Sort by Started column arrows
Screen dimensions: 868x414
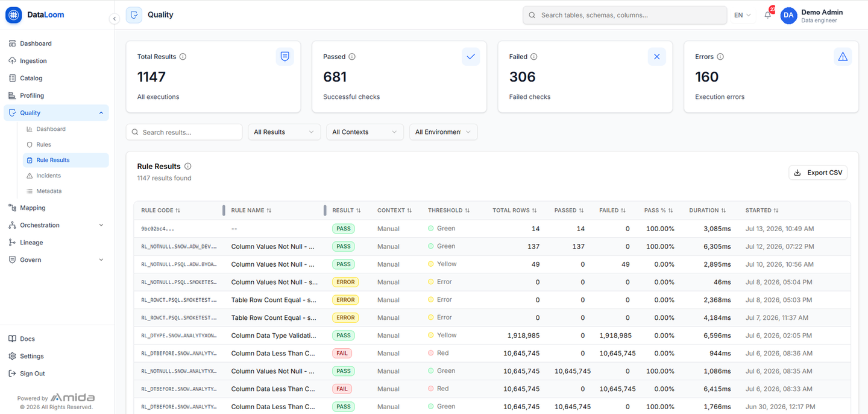pyautogui.click(x=776, y=211)
